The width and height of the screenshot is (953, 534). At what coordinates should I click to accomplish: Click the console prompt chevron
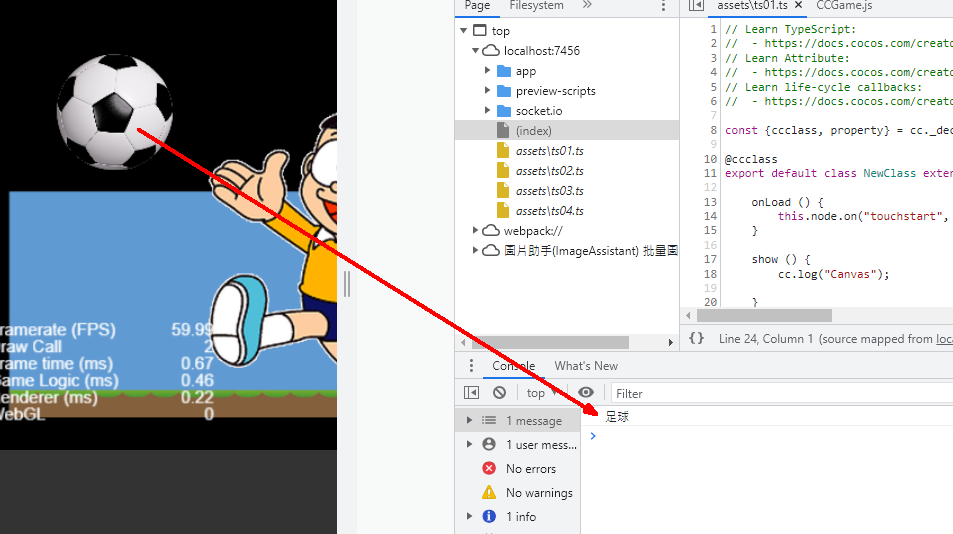(593, 436)
